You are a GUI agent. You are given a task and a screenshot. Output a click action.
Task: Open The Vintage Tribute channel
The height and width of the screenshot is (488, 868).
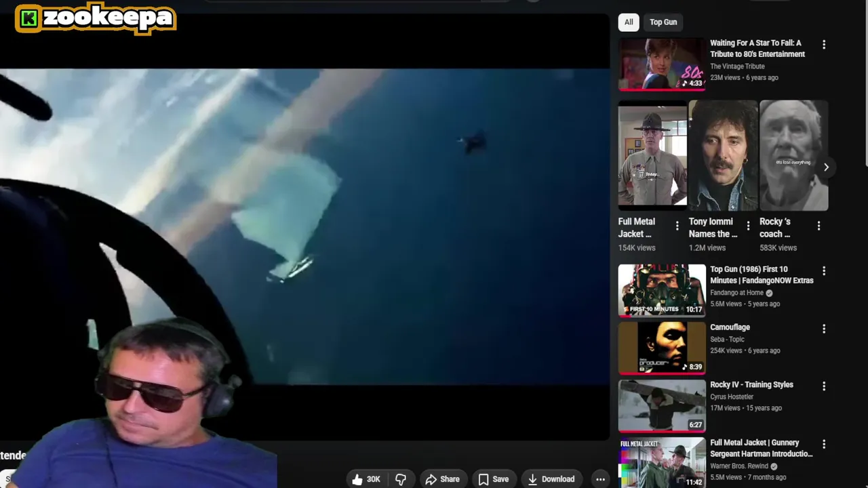[x=737, y=66]
